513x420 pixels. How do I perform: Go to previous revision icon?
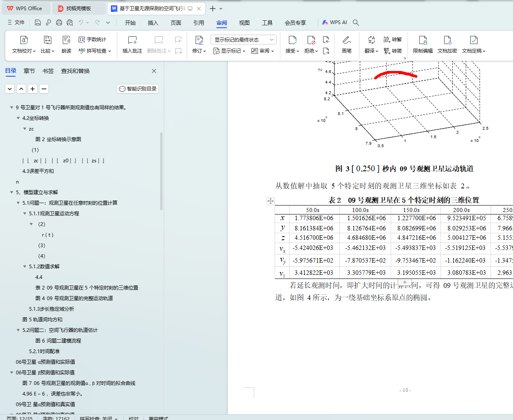tap(326, 40)
